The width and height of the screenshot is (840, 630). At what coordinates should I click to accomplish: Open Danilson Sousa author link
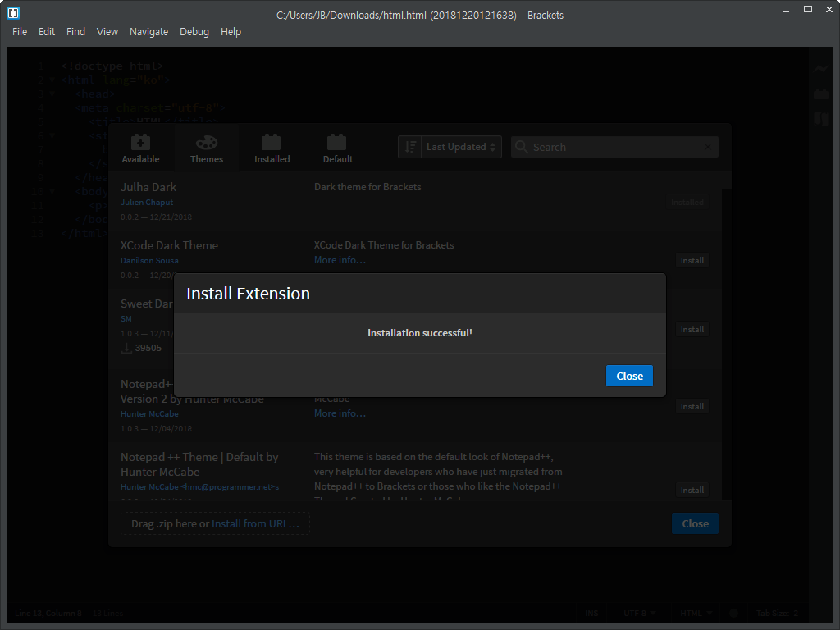coord(149,260)
